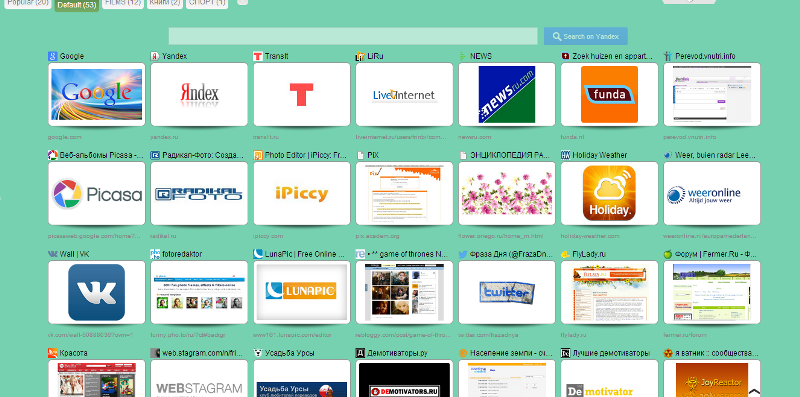
Task: Select the Default (53) group tab
Action: (77, 5)
